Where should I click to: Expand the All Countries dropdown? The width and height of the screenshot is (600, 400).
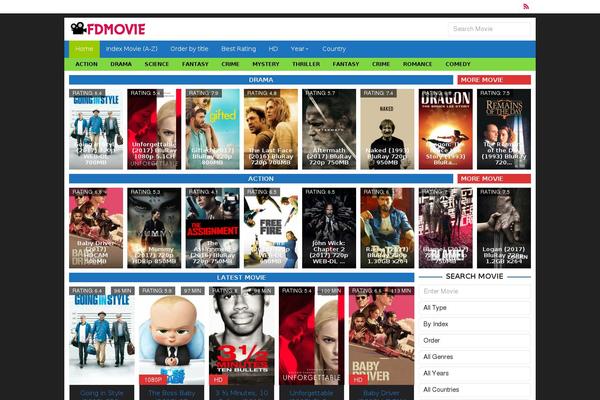[x=474, y=390]
